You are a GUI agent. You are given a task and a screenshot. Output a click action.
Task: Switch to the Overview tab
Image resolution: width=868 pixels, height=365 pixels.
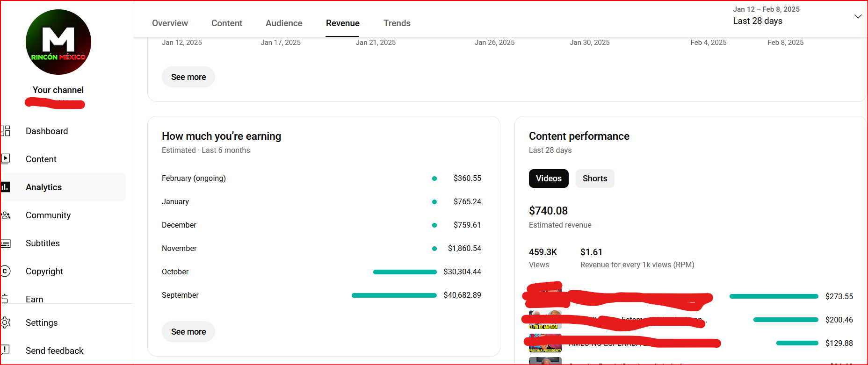coord(170,23)
